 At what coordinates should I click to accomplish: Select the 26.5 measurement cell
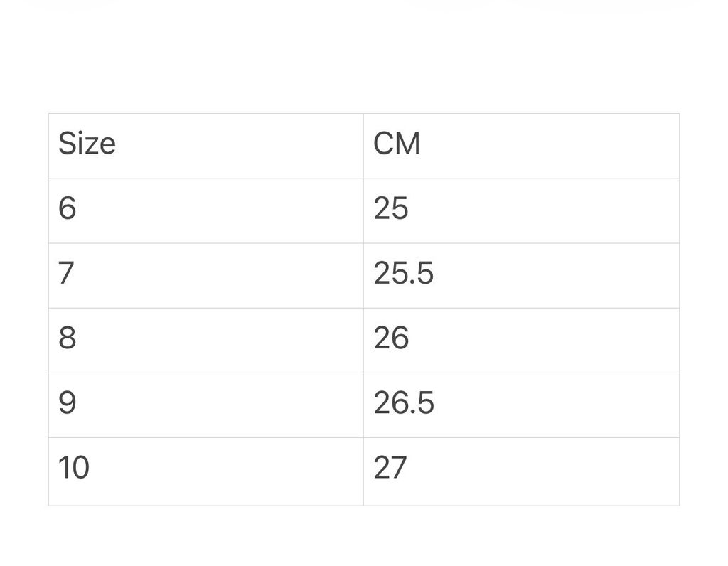[x=521, y=405]
